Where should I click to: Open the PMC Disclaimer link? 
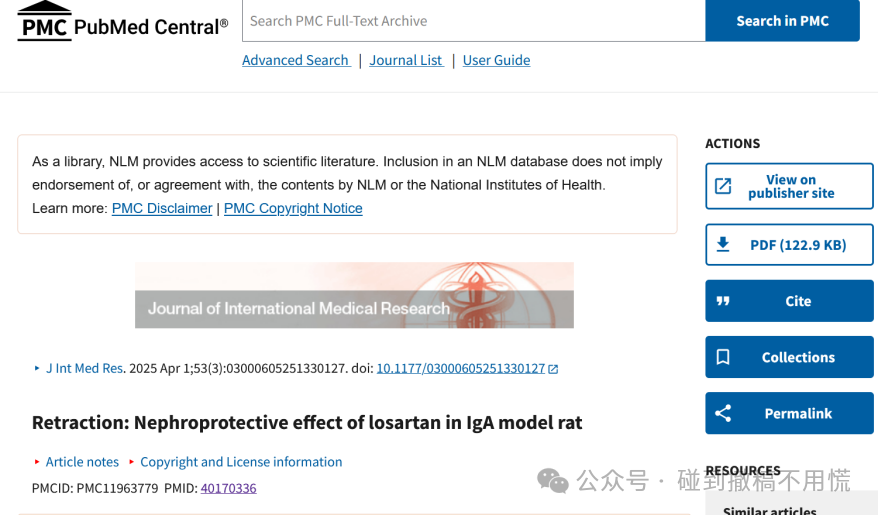[x=162, y=208]
